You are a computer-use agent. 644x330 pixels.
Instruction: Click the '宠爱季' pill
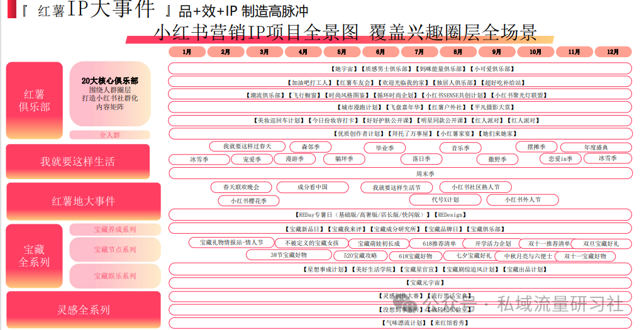click(x=252, y=159)
